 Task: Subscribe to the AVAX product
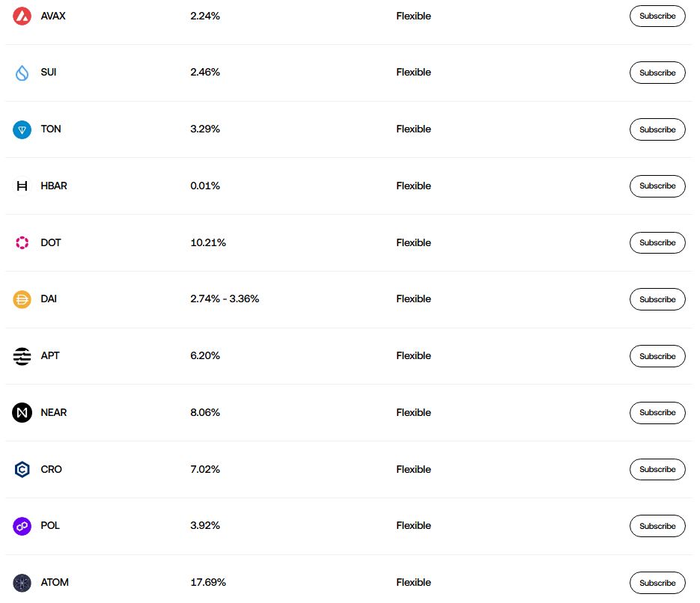tap(657, 16)
